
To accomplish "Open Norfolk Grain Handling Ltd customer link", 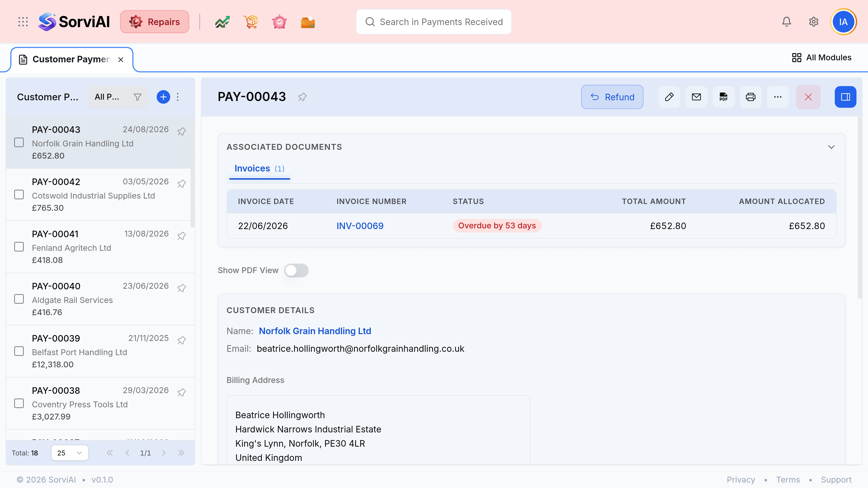I will click(x=315, y=331).
